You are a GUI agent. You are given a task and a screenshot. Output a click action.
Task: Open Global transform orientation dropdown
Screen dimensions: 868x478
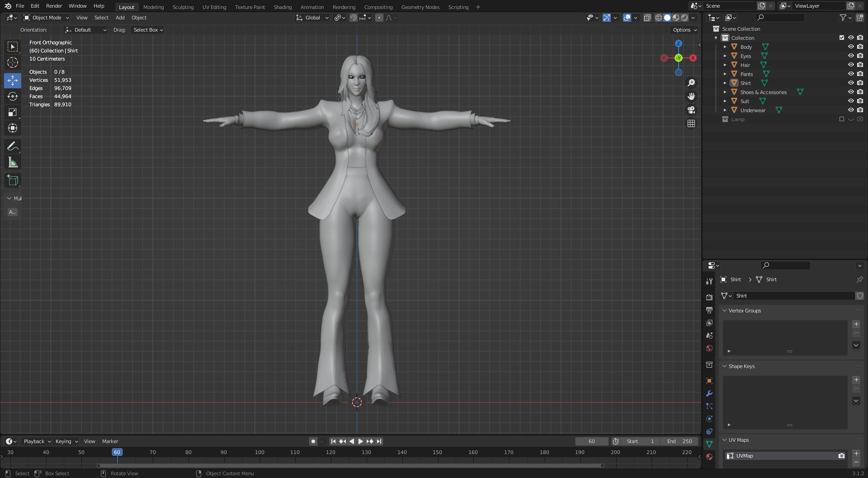point(312,18)
